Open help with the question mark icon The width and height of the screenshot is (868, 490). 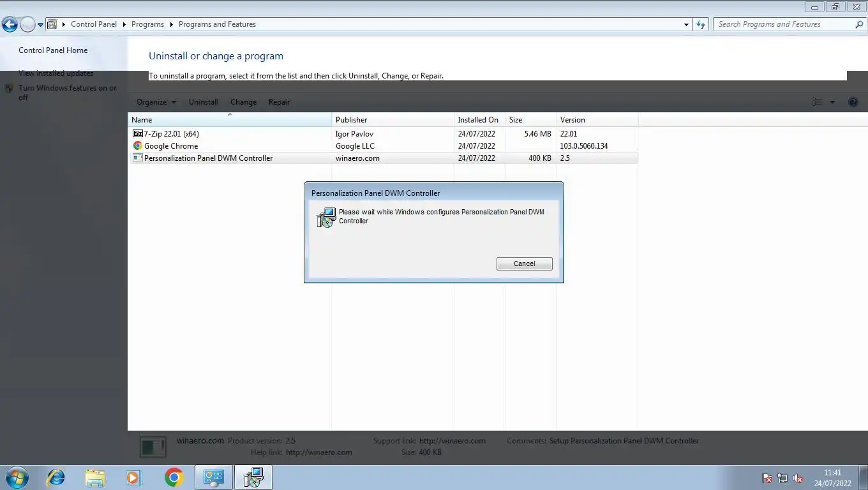tap(853, 102)
